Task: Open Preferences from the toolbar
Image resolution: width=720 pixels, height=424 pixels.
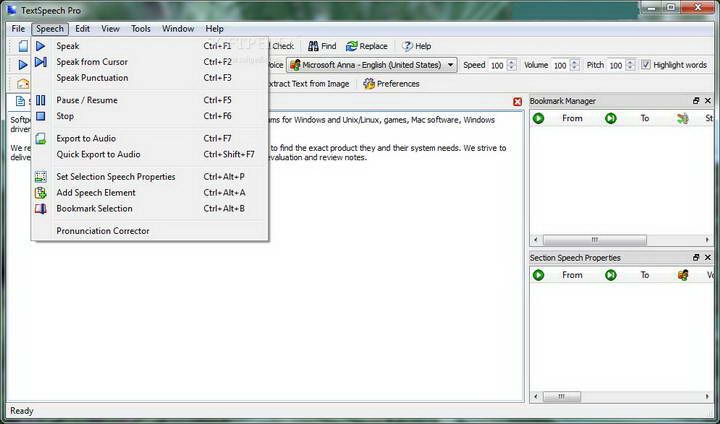Action: tap(391, 84)
